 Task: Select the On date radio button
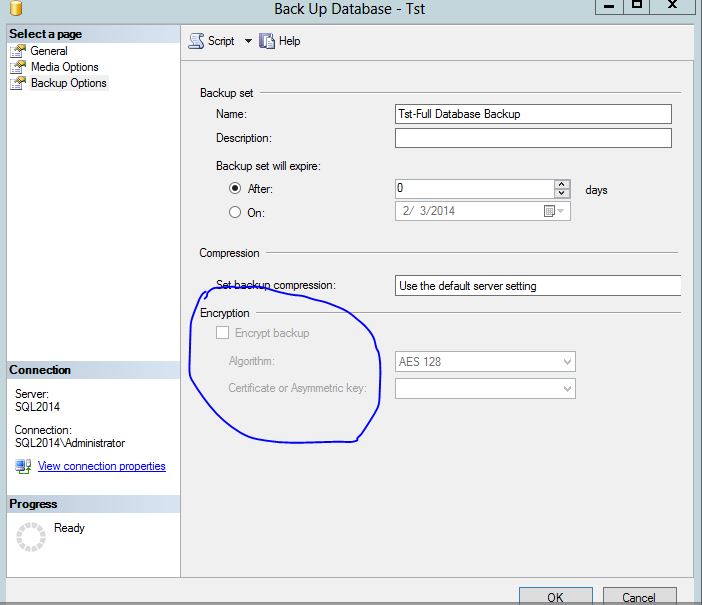pos(235,212)
